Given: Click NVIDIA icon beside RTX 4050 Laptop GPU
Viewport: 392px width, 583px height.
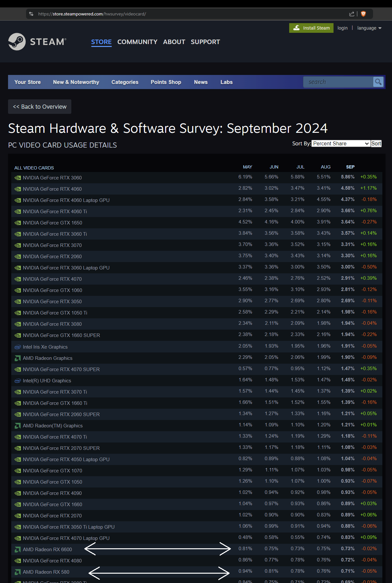Looking at the screenshot, I should (18, 460).
